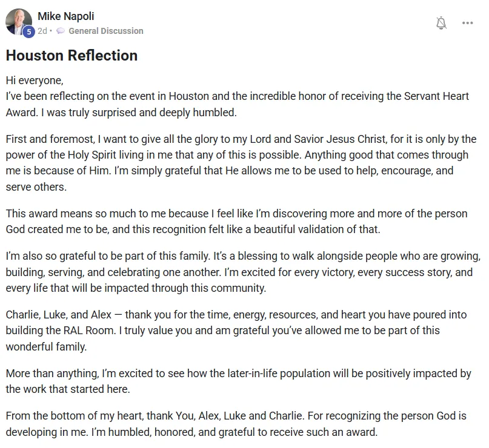The image size is (489, 448).
Task: Click the 'Hi everyone,' greeting line
Action: point(35,81)
